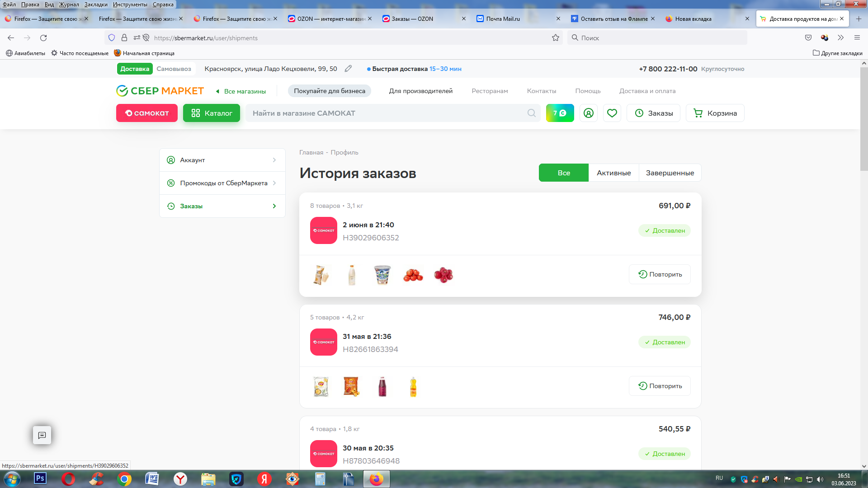Select Доставка delivery mode
Viewport: 868px width, 488px height.
click(x=135, y=69)
